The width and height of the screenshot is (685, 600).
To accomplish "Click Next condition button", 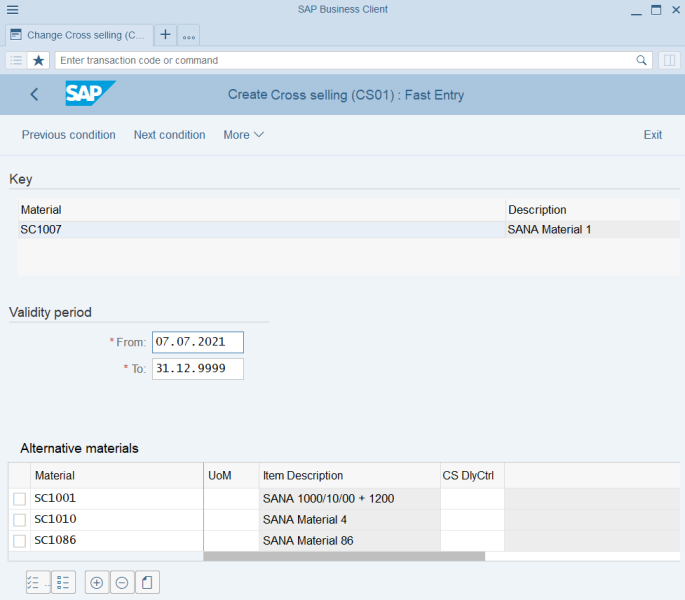I will click(x=170, y=135).
